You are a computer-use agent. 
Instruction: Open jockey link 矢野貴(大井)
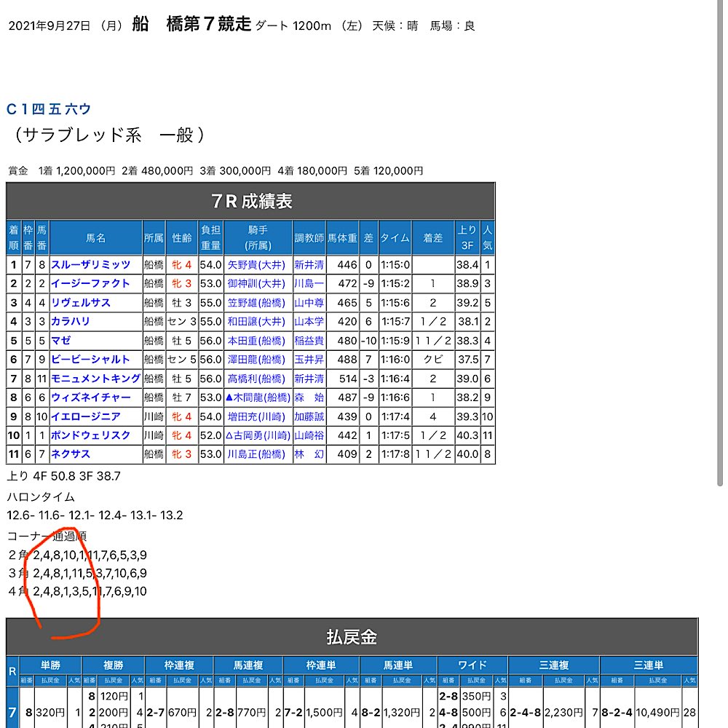point(256,265)
